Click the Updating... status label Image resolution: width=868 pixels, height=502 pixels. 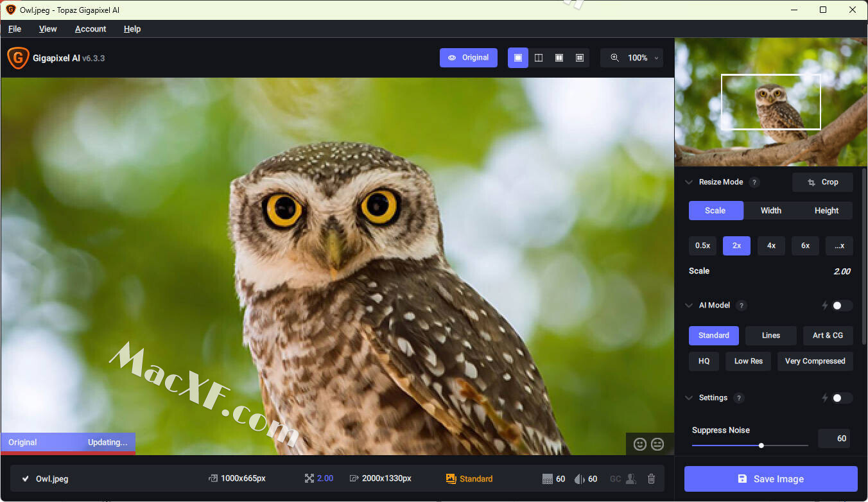click(x=108, y=442)
